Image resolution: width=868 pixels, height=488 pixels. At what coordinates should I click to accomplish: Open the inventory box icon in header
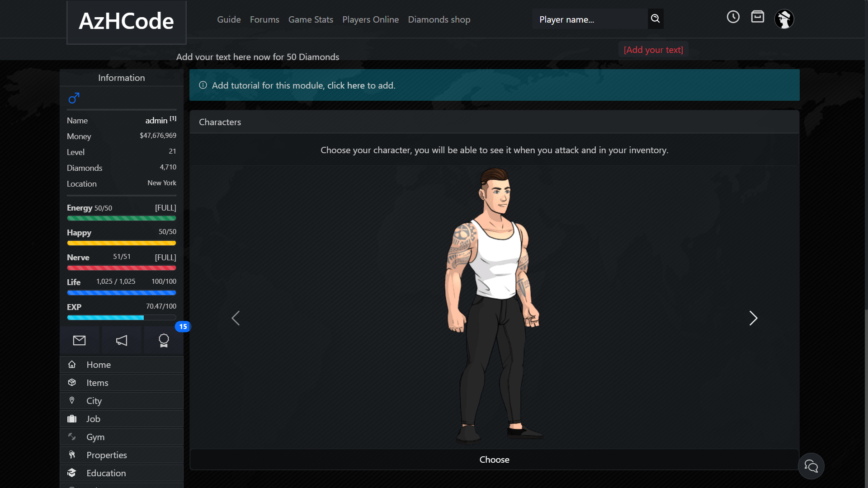(x=758, y=17)
